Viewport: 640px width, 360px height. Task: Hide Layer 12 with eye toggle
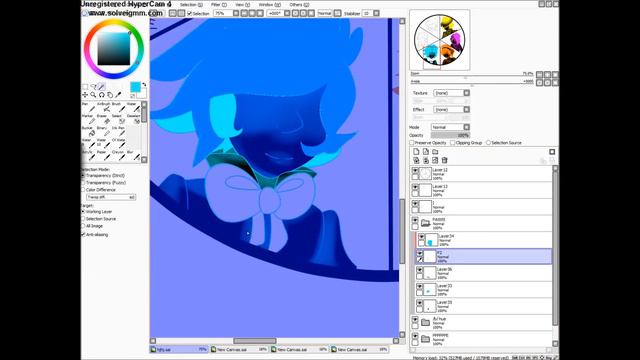click(415, 171)
